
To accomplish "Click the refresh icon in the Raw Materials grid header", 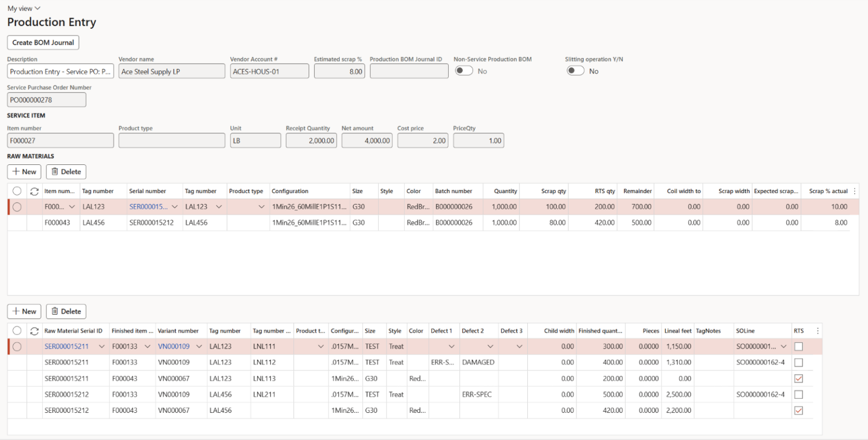I will [34, 191].
